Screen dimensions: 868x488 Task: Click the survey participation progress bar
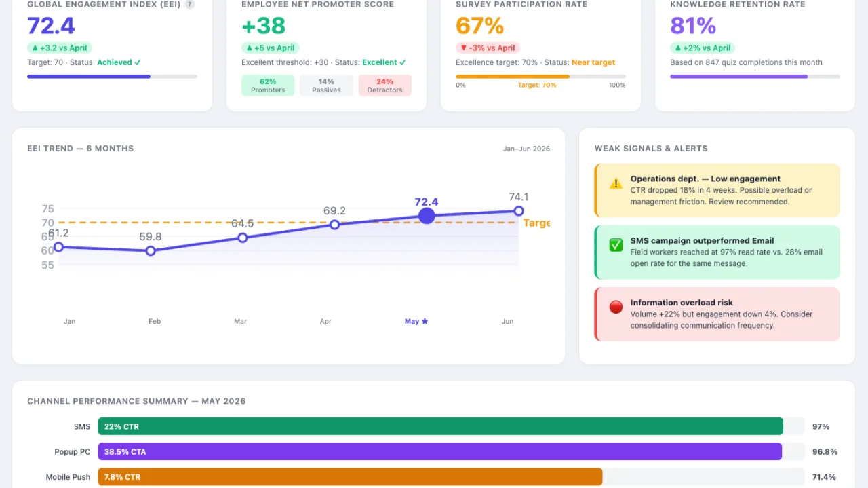pyautogui.click(x=540, y=77)
